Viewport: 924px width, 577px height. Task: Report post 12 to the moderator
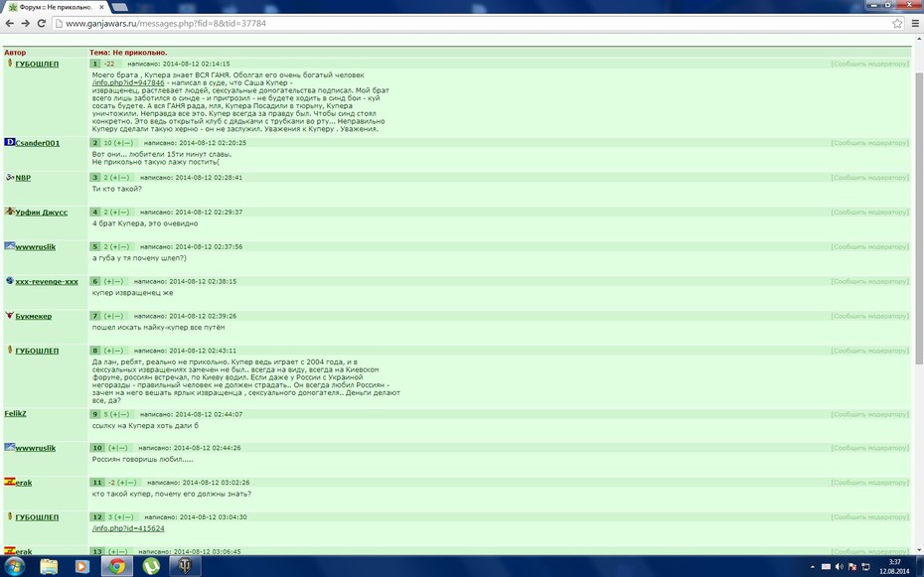tap(869, 517)
